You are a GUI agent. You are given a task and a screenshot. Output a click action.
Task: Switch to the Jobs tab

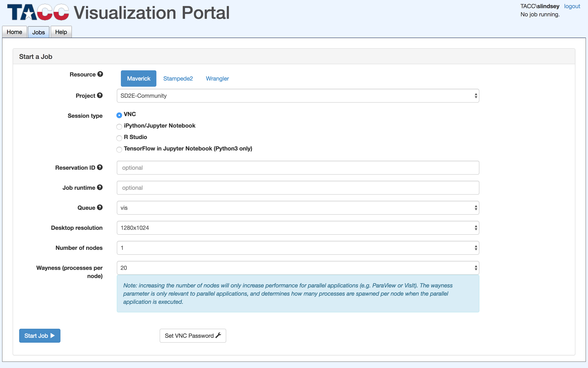click(39, 32)
